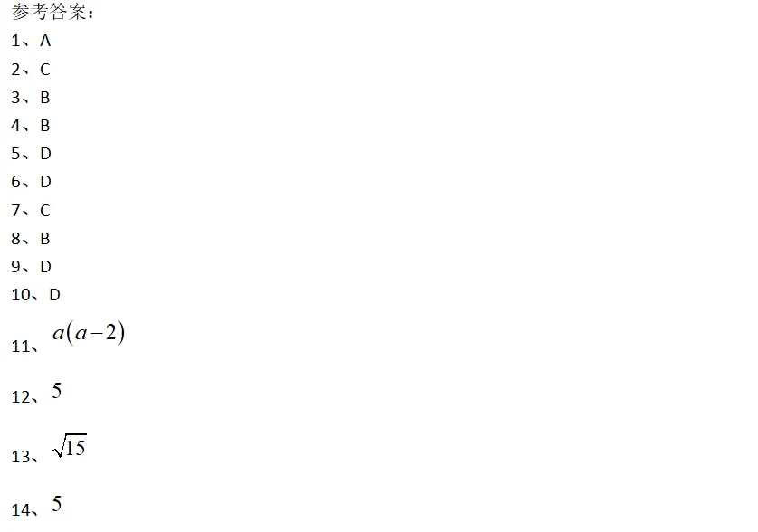This screenshot has width=758, height=532.
Task: Select the square root of 15 formula
Action: pos(70,445)
